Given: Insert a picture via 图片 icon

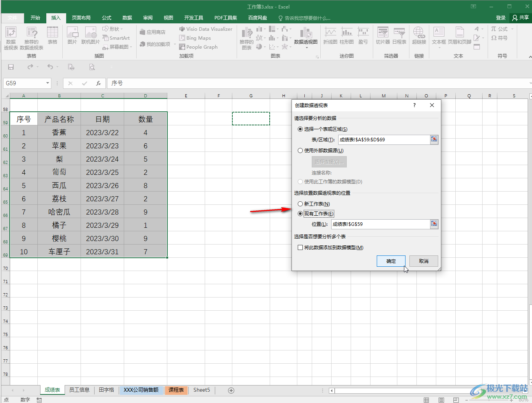Looking at the screenshot, I should [72, 35].
